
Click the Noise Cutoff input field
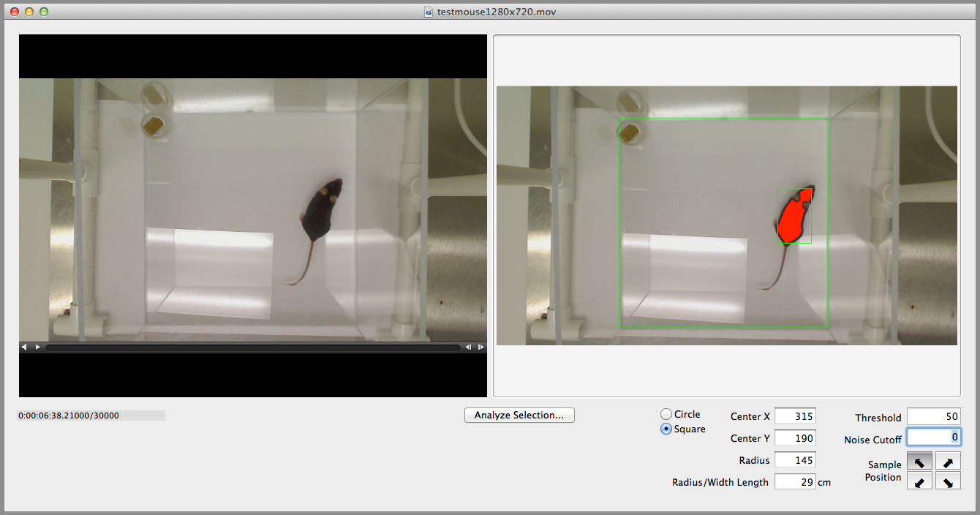(934, 437)
